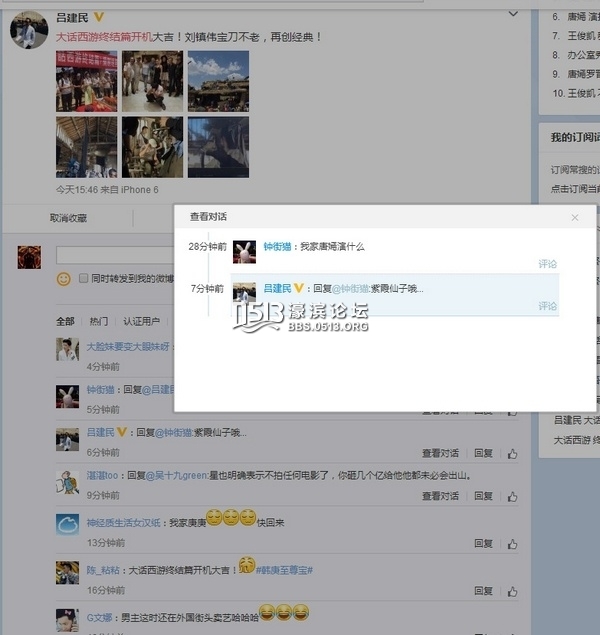Open 钟衔猫's rabbit avatar in dialog
600x635 pixels.
(x=246, y=253)
